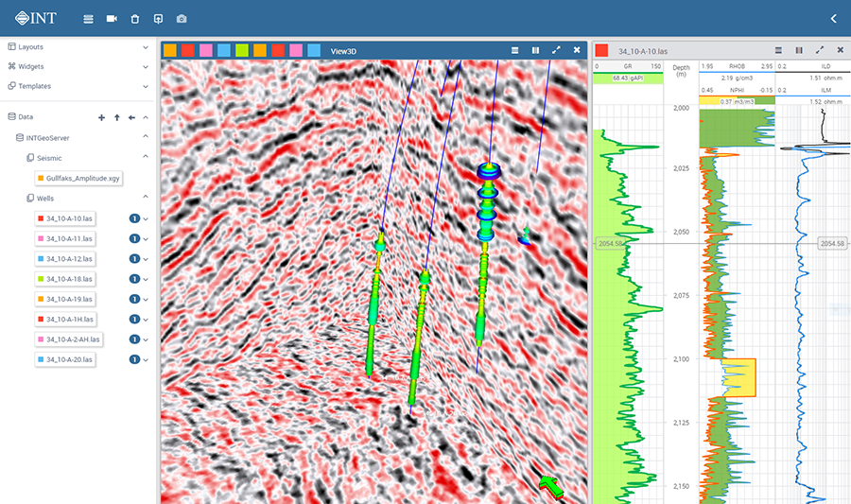The image size is (851, 504).
Task: Click the first orange swatch in View3D header
Action: (170, 50)
